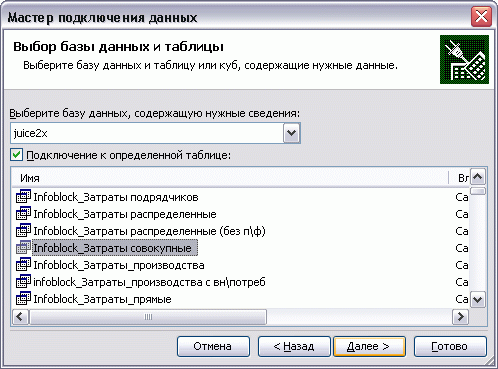This screenshot has width=498, height=369.
Task: Click horizontal scrollbar right arrow
Action: 461,316
